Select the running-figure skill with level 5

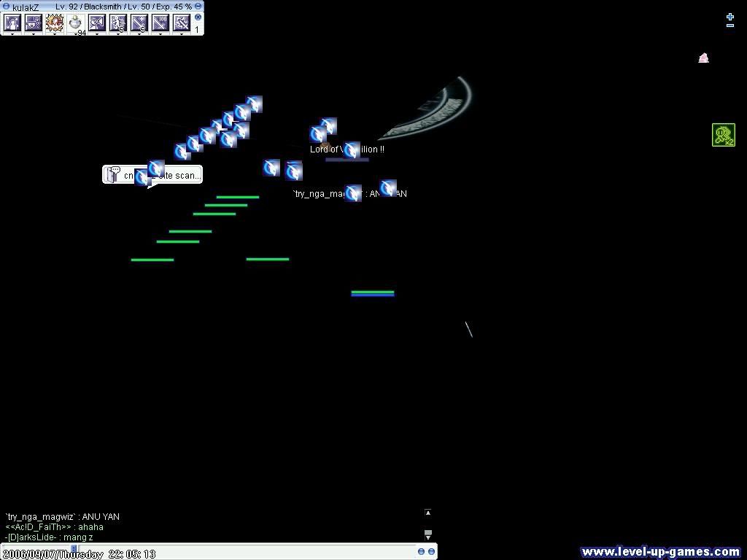(118, 23)
